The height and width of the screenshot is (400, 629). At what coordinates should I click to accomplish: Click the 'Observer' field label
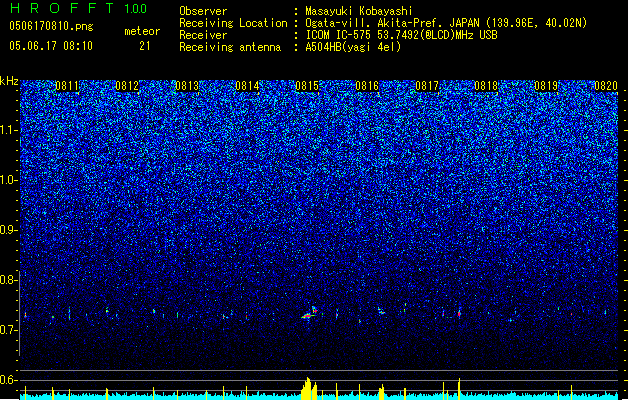click(x=203, y=11)
